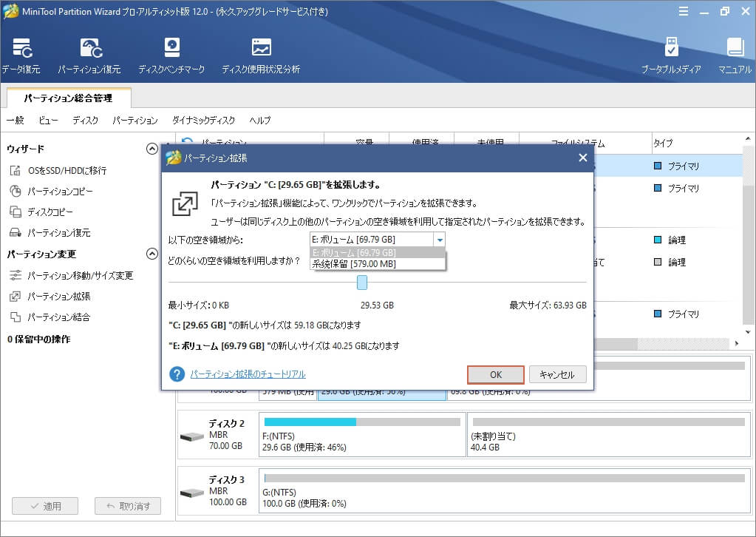Switch to the パーティション総合管理 tab
The width and height of the screenshot is (756, 537).
[x=69, y=98]
